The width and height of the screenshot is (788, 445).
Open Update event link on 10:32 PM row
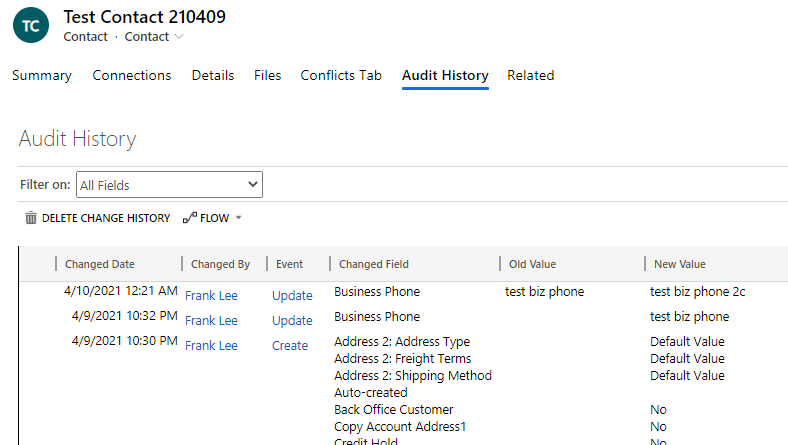click(x=292, y=321)
